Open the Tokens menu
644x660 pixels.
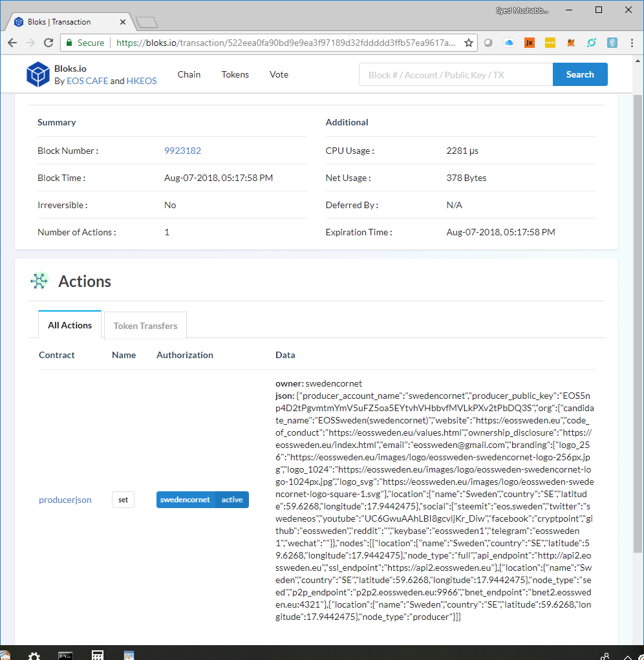point(235,74)
